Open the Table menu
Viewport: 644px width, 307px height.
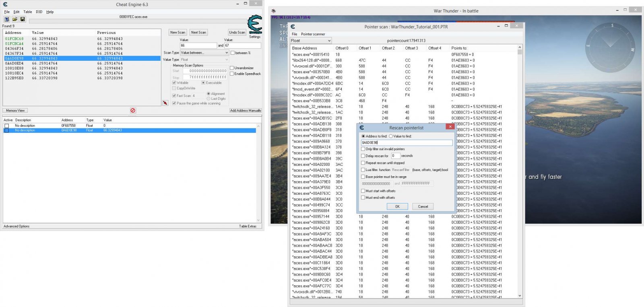28,12
